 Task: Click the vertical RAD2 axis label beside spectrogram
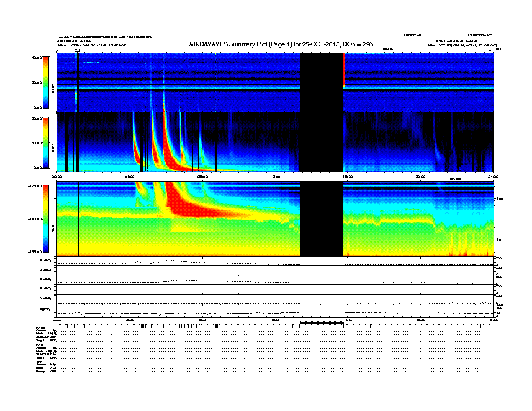(54, 88)
